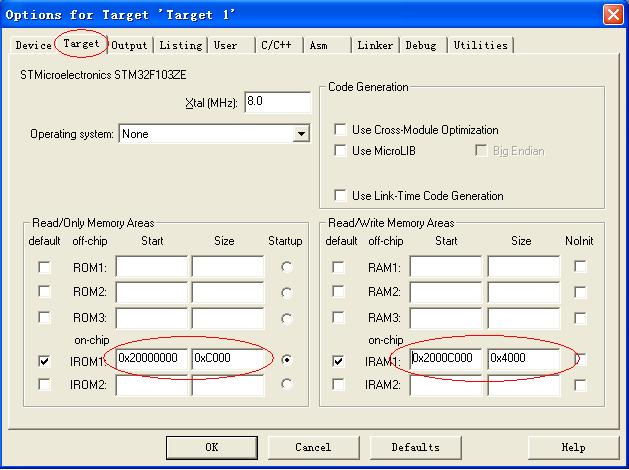Click IROM1 Size field 0xC000
Viewport: 629px width, 470px height.
pos(228,359)
